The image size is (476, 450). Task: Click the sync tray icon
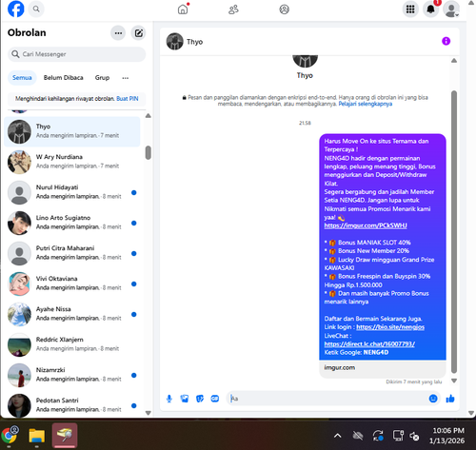click(x=378, y=436)
